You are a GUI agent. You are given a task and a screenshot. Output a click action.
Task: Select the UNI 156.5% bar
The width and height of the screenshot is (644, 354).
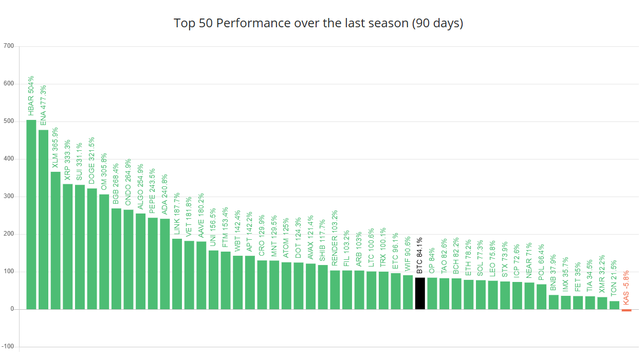(213, 280)
